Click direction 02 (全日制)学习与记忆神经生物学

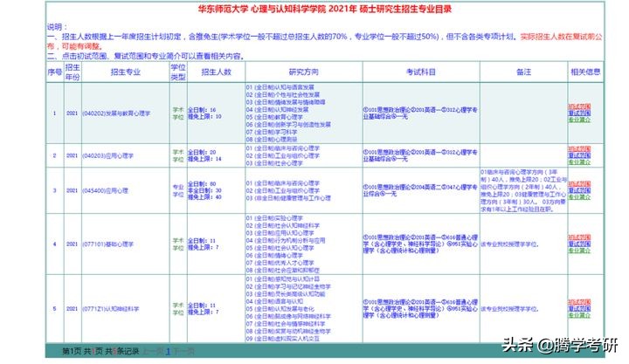tap(288, 286)
